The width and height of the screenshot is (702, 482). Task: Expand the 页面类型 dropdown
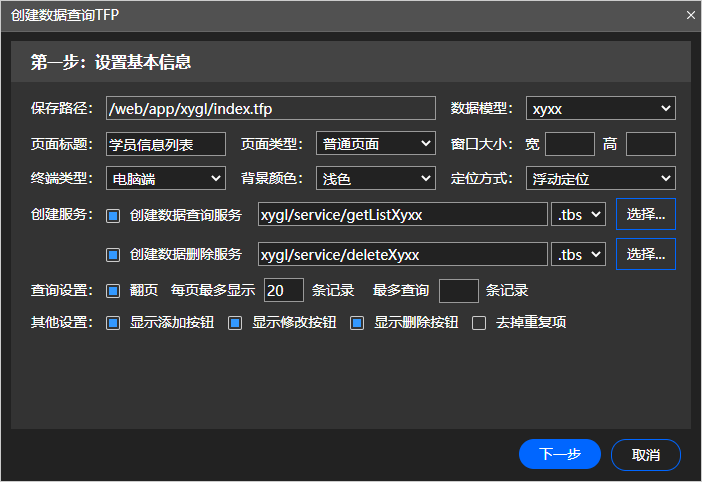tap(375, 144)
